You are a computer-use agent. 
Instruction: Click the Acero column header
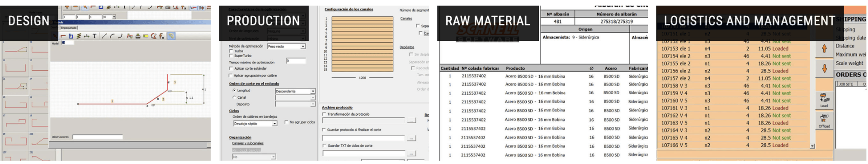611,68
